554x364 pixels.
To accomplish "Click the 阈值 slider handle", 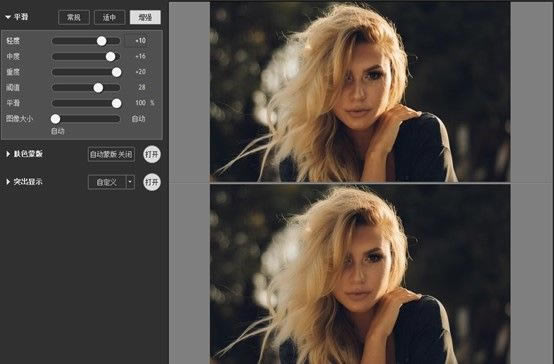I will point(98,88).
